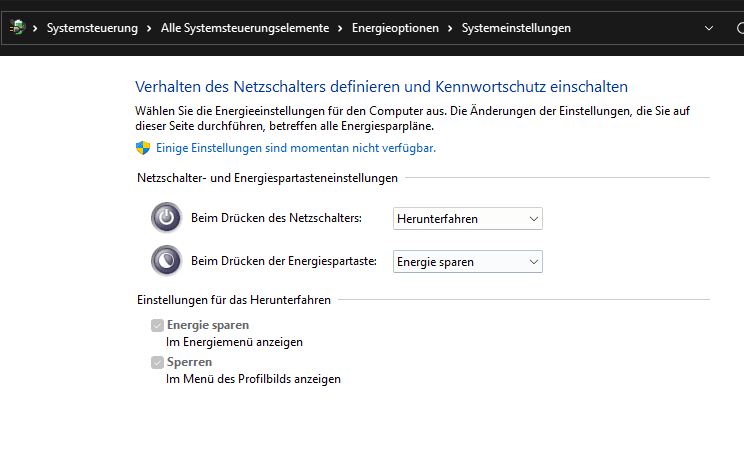Click the refresh icon in address bar
Screen dimensions: 744x454
(738, 28)
